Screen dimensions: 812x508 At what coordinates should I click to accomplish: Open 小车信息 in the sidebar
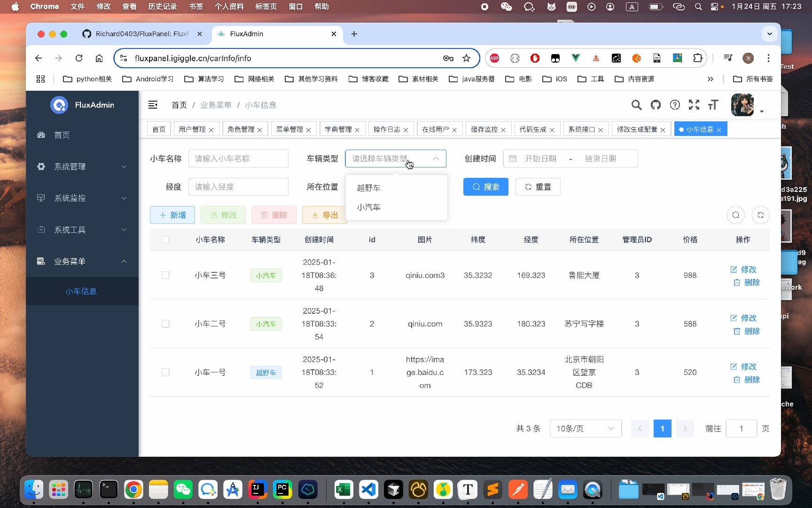[x=81, y=291]
